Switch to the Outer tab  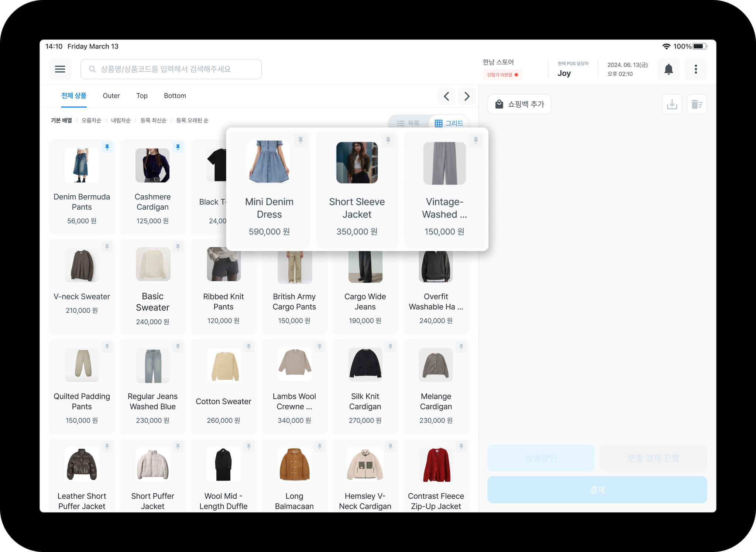(x=111, y=96)
